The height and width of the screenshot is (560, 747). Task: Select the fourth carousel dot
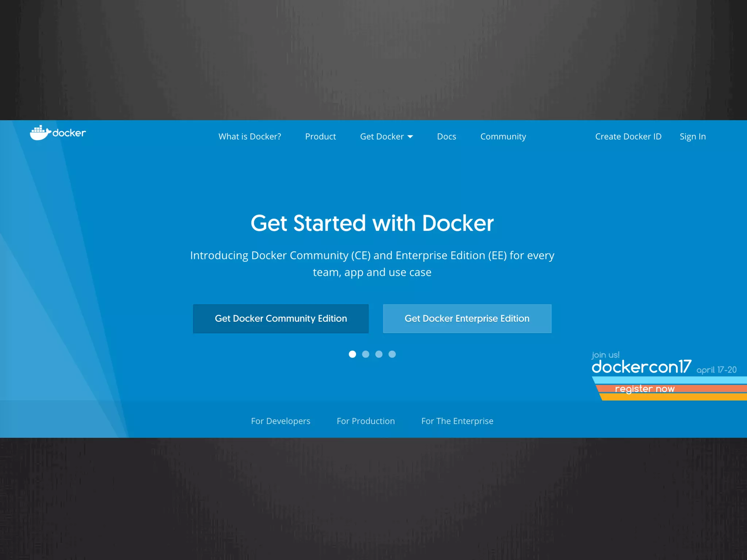click(392, 354)
